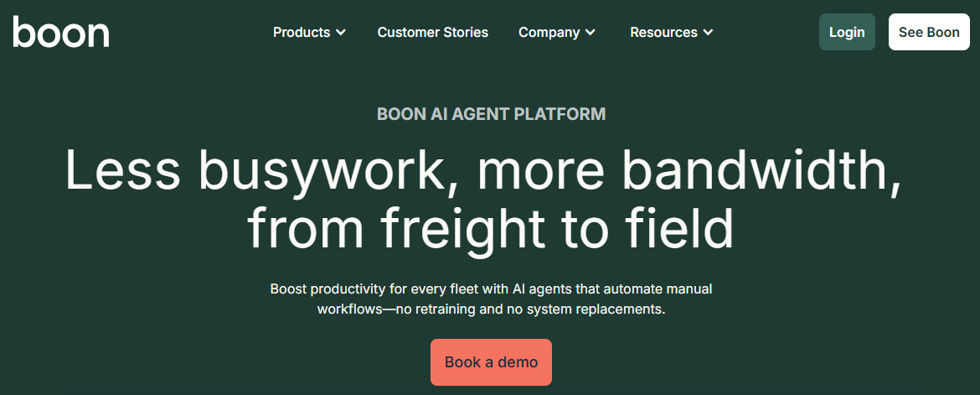
Task: Book a demo with the coral button
Action: (491, 362)
